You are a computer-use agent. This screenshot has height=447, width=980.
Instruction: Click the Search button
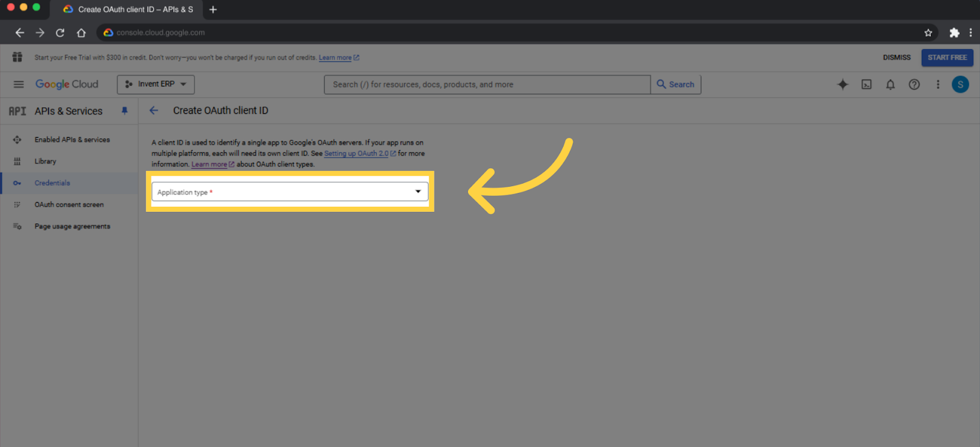click(676, 85)
